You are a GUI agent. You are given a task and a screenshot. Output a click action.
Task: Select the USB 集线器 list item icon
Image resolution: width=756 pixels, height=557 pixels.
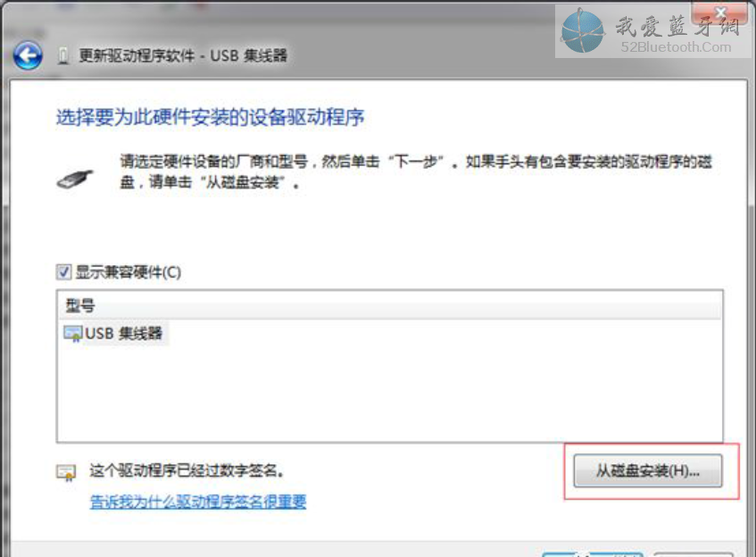click(72, 335)
